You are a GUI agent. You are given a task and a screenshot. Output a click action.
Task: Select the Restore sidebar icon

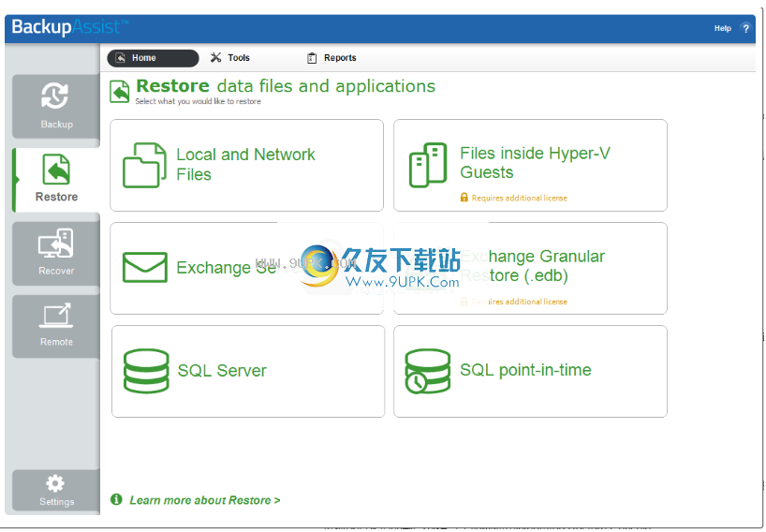[56, 169]
